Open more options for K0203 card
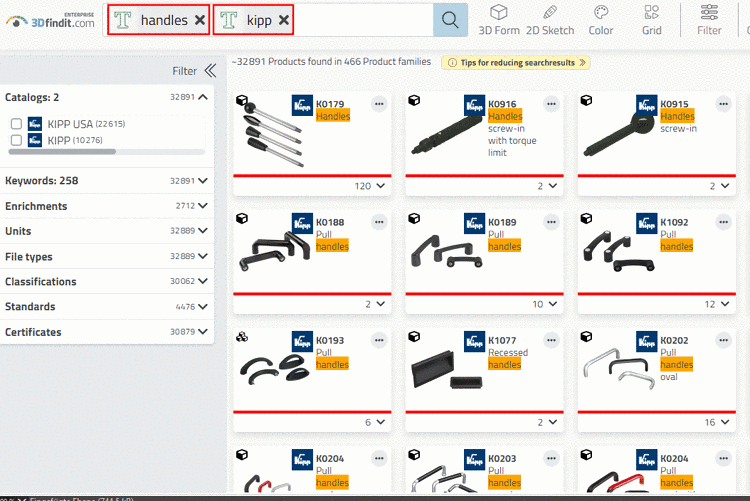This screenshot has height=501, width=750. (551, 458)
